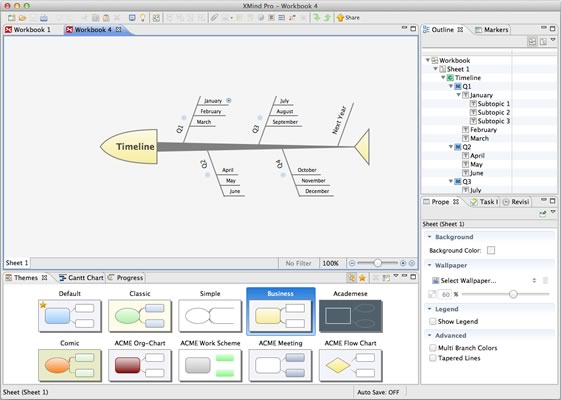Collapse the Timeline node in Outline
Screen dimensions: 561x400
[443, 77]
